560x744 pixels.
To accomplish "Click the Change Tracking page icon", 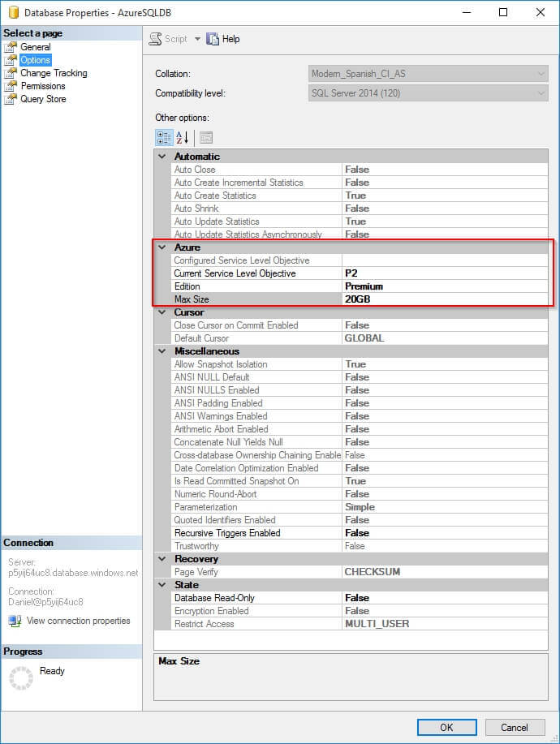I will click(11, 73).
